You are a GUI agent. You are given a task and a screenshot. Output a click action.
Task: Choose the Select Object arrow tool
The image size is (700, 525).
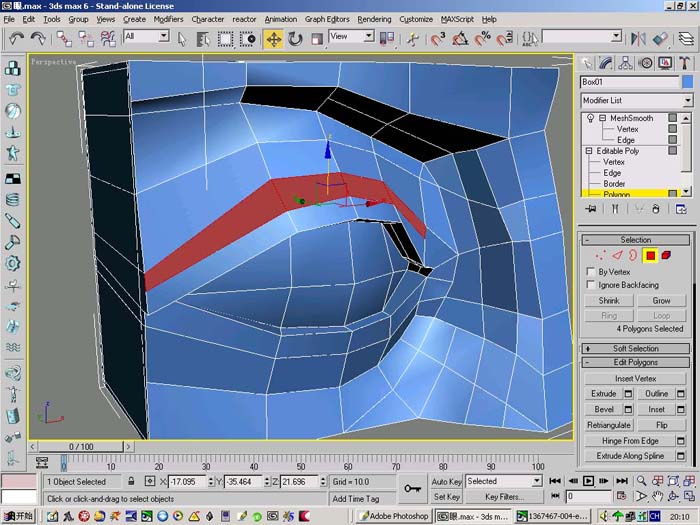pyautogui.click(x=181, y=39)
